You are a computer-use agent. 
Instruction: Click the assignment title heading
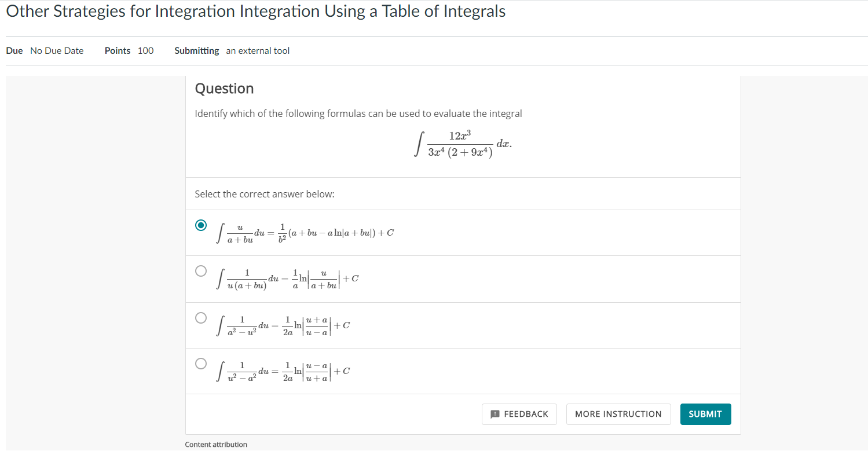coord(255,11)
